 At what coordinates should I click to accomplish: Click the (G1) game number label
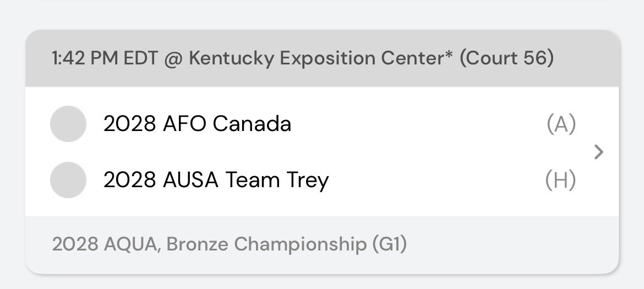tap(389, 244)
